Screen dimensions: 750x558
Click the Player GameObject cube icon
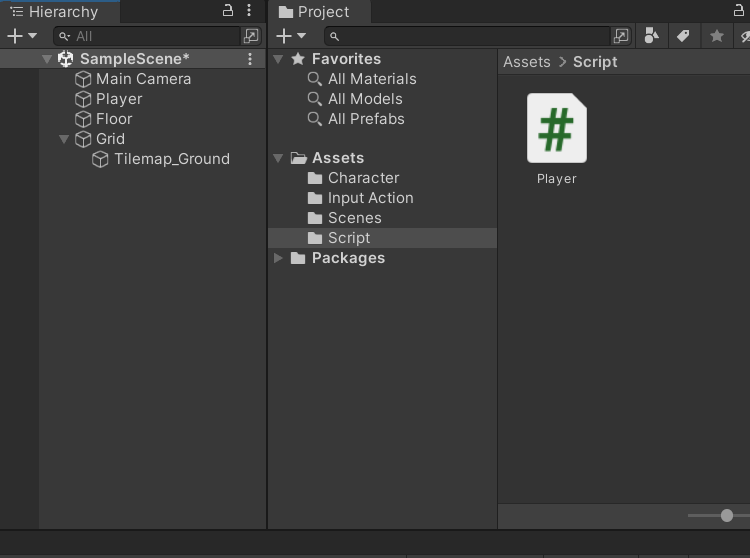click(84, 99)
